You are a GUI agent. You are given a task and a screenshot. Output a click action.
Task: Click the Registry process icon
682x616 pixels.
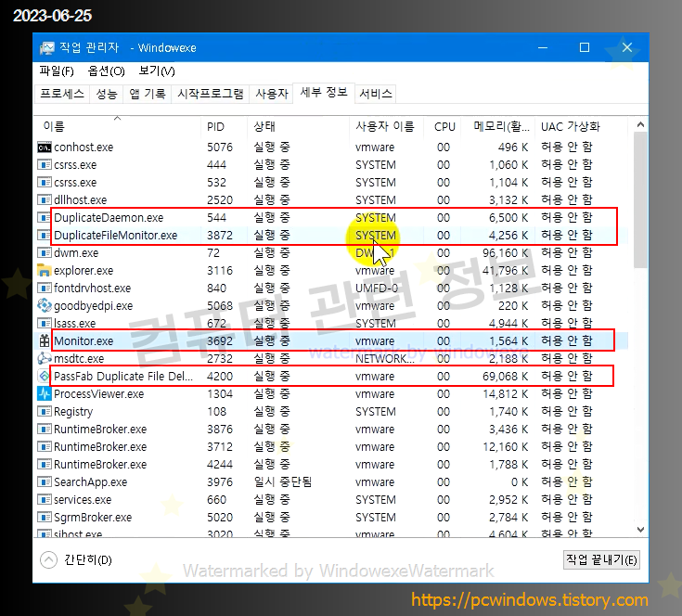[44, 411]
